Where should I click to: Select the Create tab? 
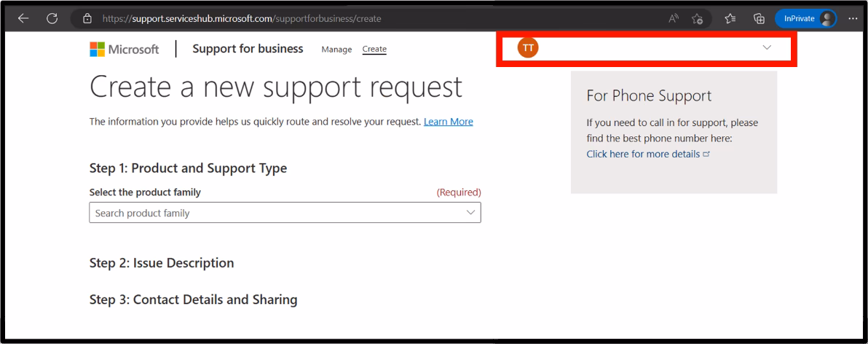tap(374, 50)
